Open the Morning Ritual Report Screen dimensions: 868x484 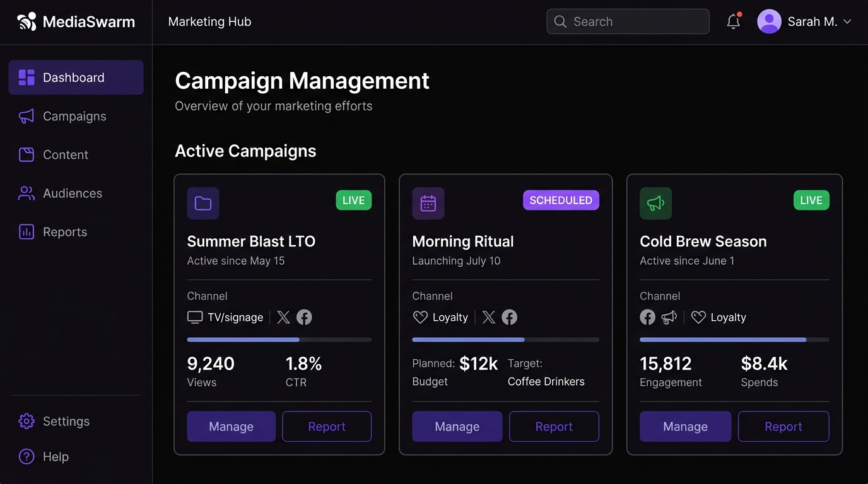(554, 427)
